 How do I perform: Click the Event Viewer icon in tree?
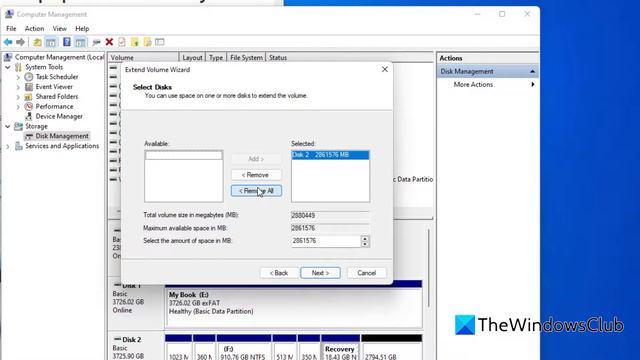point(29,87)
